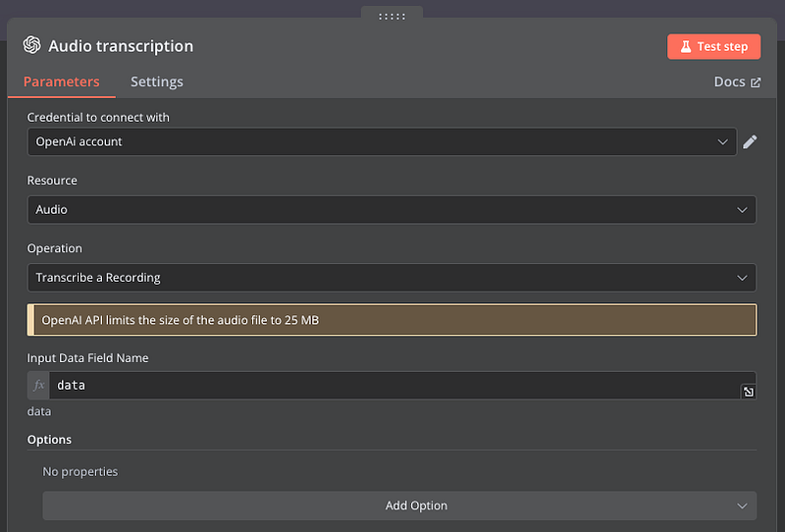Click the Audio transcription node title
The height and width of the screenshot is (532, 785).
click(121, 46)
